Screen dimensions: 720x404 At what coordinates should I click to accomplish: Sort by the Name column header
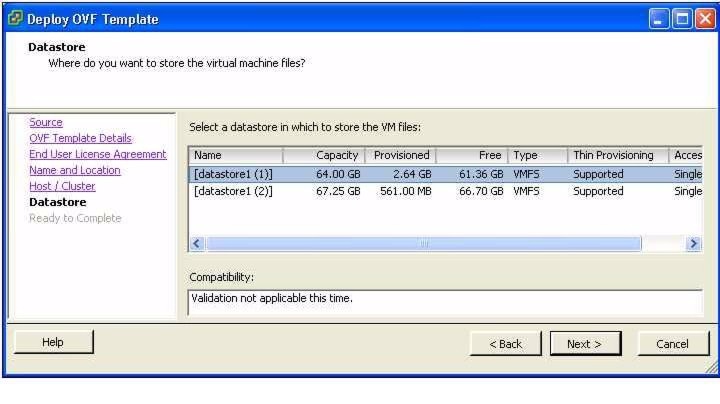click(236, 155)
